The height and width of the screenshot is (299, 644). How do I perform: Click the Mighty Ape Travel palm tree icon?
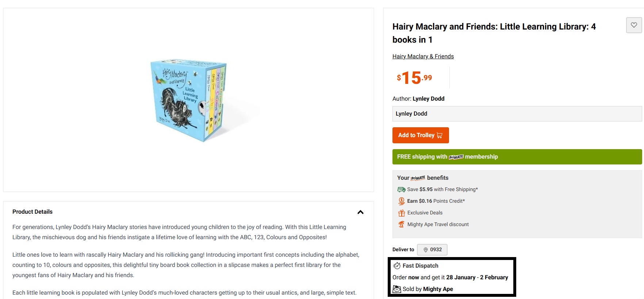point(402,224)
